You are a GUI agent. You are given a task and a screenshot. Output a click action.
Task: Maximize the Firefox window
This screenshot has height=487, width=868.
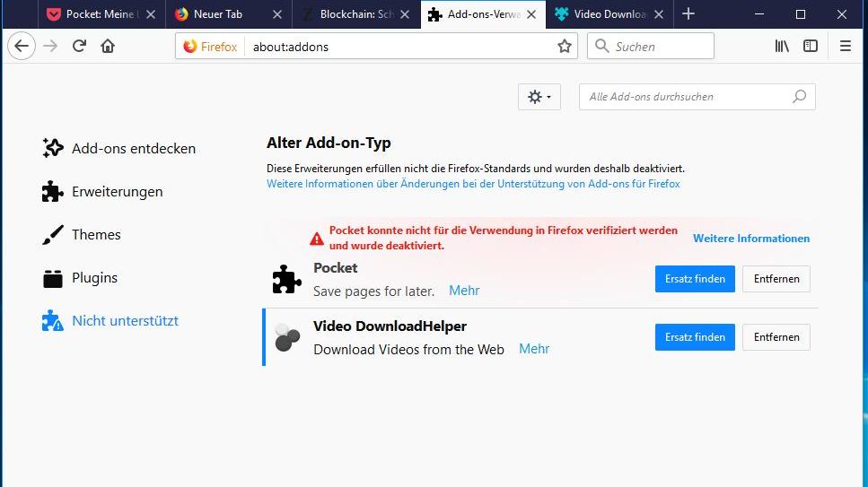click(801, 14)
